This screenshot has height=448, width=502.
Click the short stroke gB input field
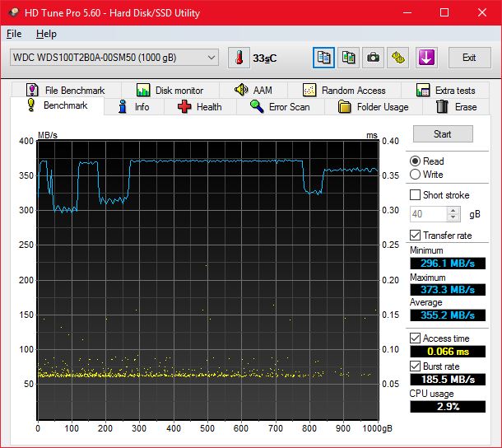click(429, 214)
